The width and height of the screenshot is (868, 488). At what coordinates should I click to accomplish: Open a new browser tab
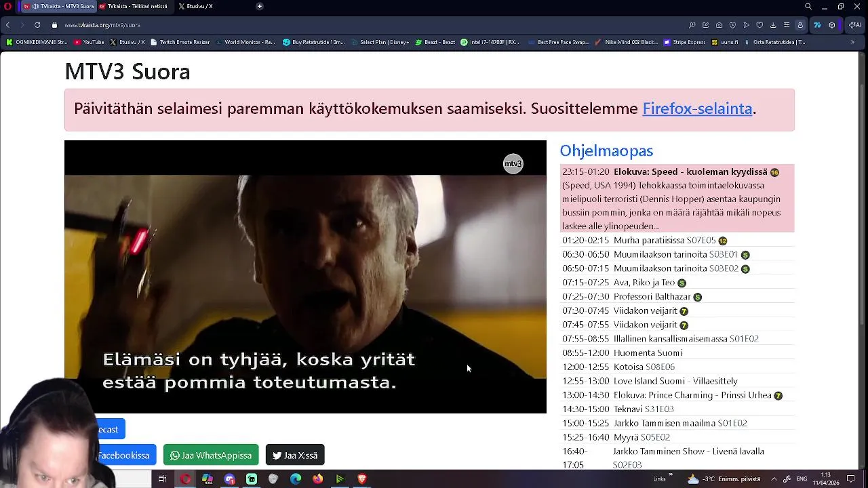coord(260,6)
